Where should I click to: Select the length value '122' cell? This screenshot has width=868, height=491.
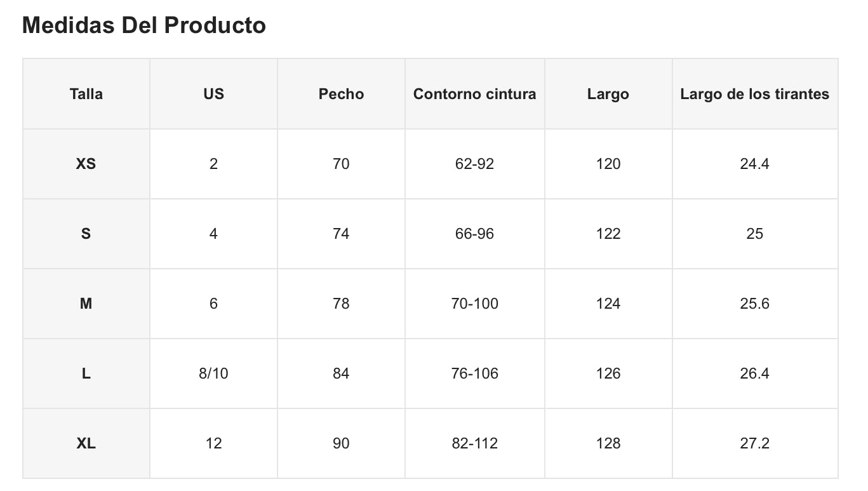coord(608,234)
